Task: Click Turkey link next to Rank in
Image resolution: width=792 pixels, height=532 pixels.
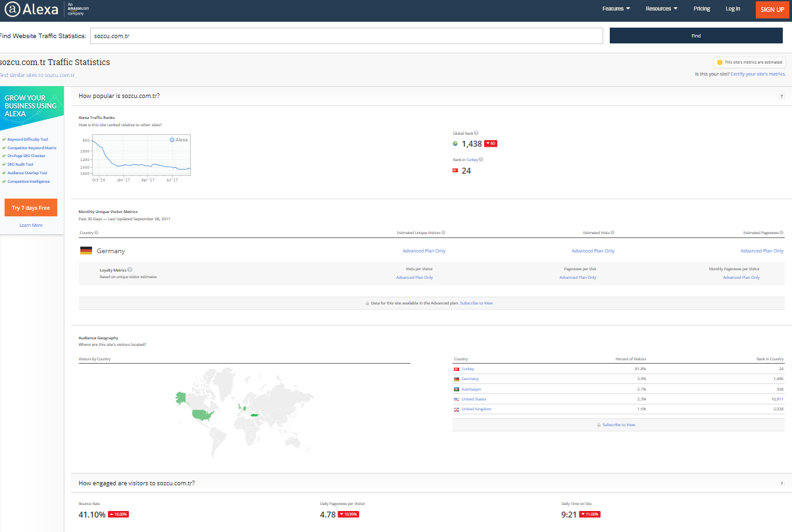Action: click(472, 160)
